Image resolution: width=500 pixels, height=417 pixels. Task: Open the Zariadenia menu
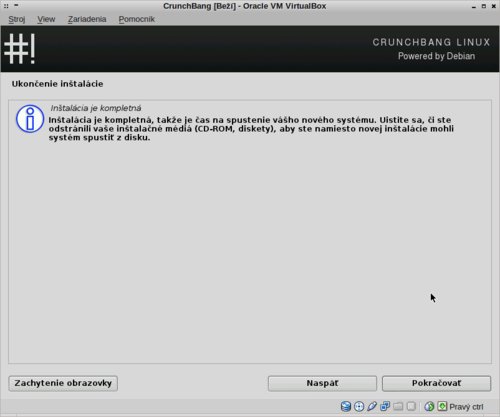[87, 19]
